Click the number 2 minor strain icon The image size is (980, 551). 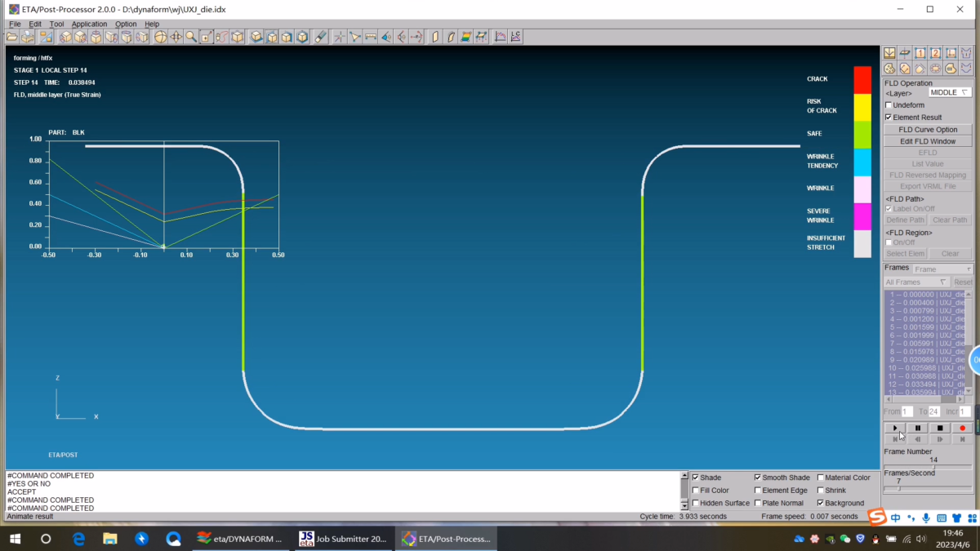936,53
